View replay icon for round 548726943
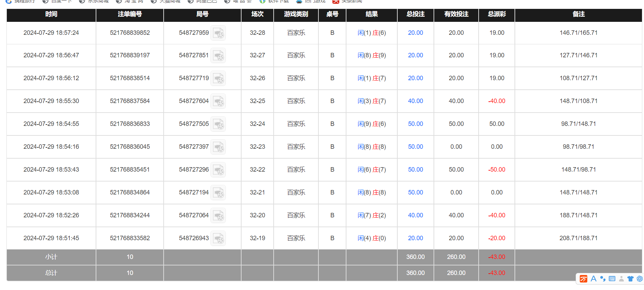This screenshot has height=290, width=644. (x=218, y=238)
